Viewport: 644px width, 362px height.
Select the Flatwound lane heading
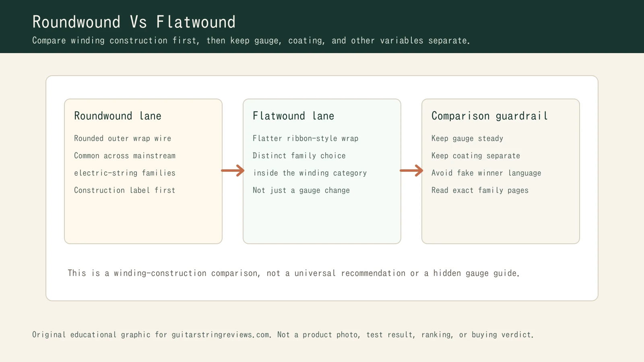tap(293, 116)
